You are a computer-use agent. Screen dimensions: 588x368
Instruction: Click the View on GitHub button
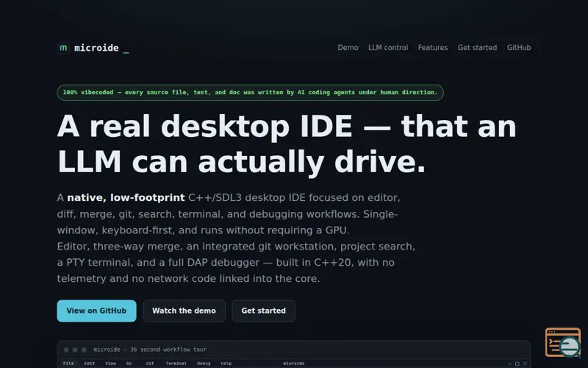point(97,311)
